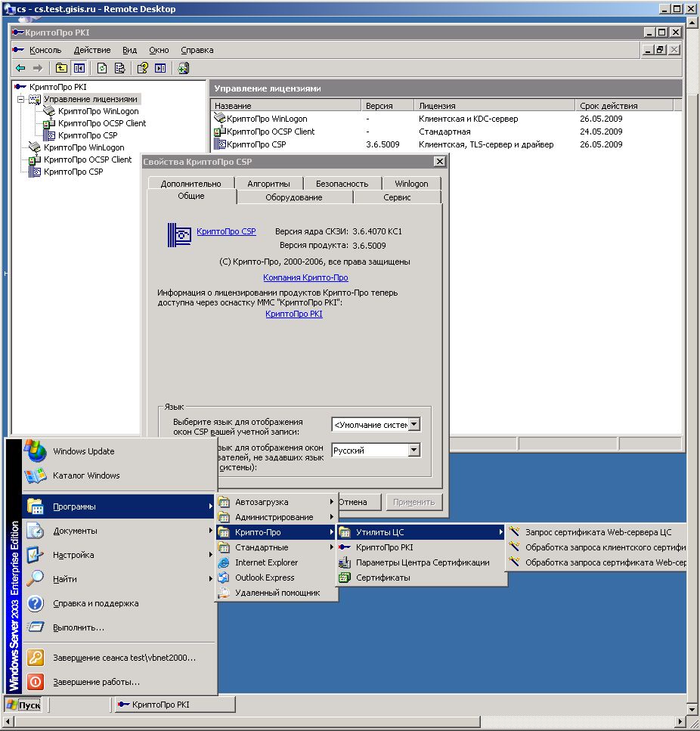Click the CryptoPro CSP logo in dialog
Image resolution: width=700 pixels, height=731 pixels.
coord(179,235)
